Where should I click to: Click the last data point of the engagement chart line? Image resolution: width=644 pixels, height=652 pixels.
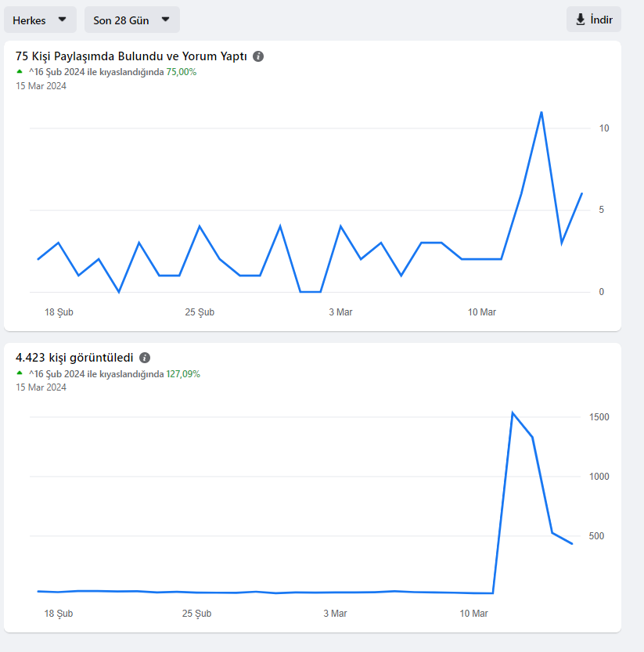tap(581, 194)
